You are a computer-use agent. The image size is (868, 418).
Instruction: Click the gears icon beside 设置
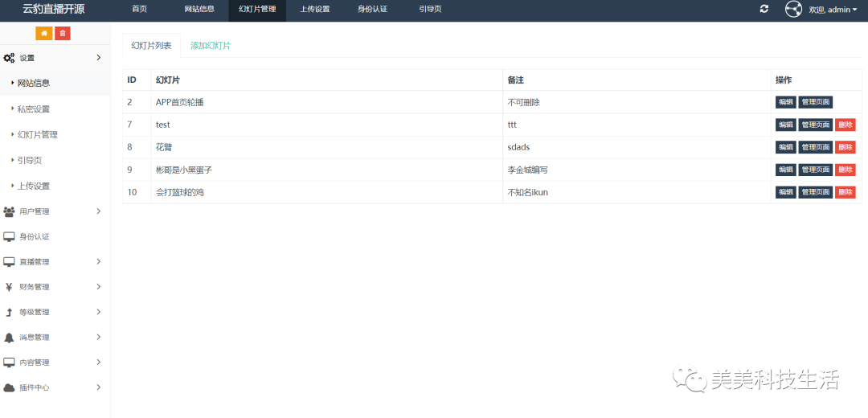point(9,58)
